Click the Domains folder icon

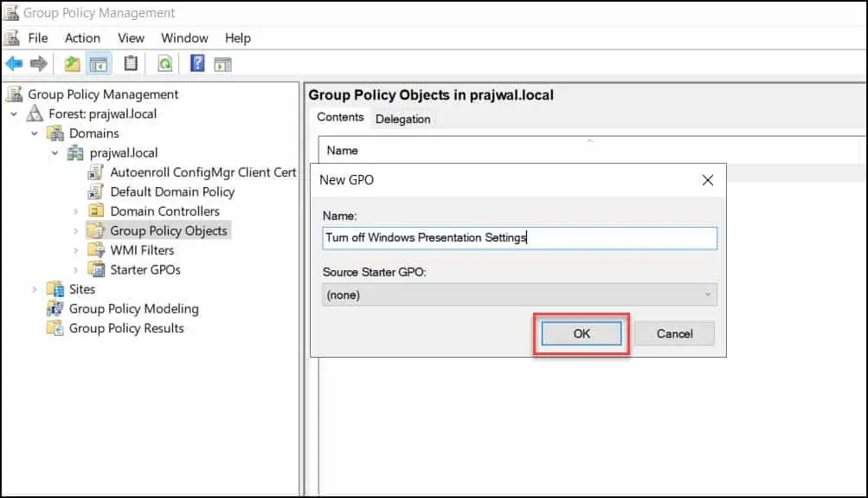pyautogui.click(x=55, y=133)
